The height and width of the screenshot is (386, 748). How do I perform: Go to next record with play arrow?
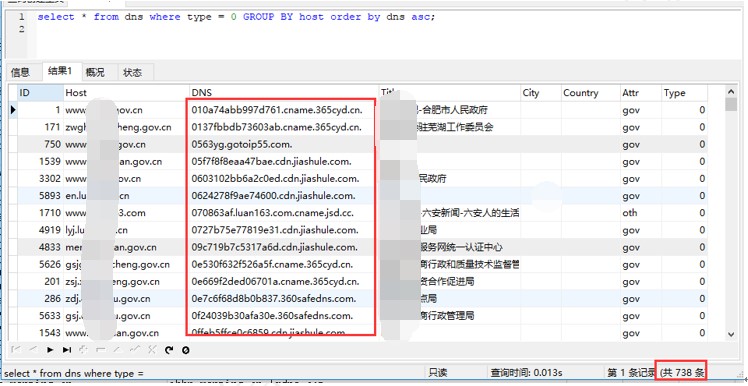[50, 350]
